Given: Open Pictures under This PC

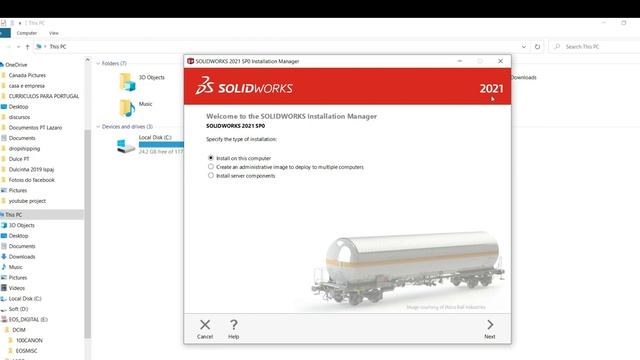Looking at the screenshot, I should (x=18, y=278).
